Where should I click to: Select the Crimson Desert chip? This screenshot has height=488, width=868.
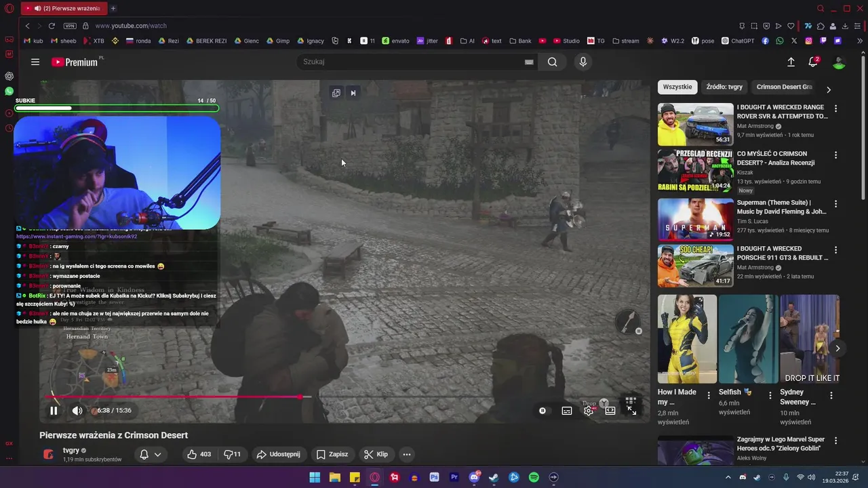tap(784, 87)
